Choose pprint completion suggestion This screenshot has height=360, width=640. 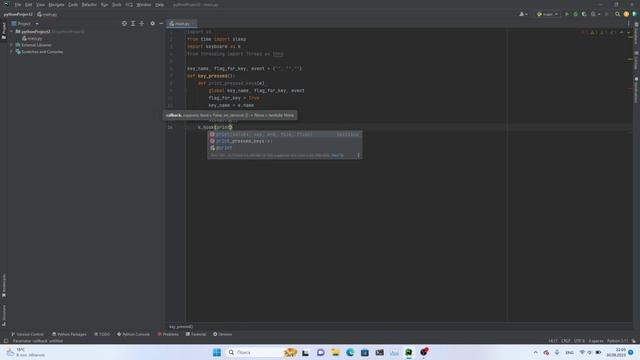284,148
